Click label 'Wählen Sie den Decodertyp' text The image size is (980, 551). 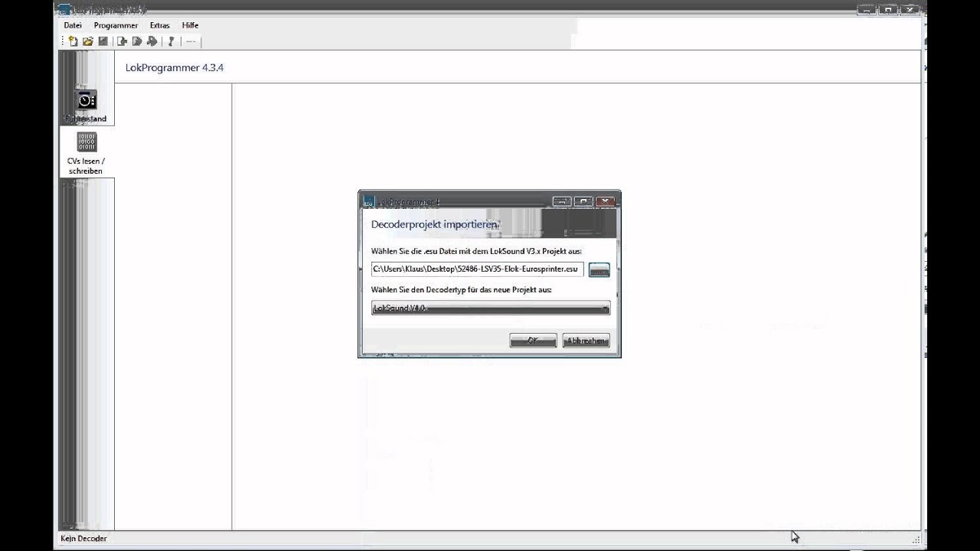coord(461,290)
